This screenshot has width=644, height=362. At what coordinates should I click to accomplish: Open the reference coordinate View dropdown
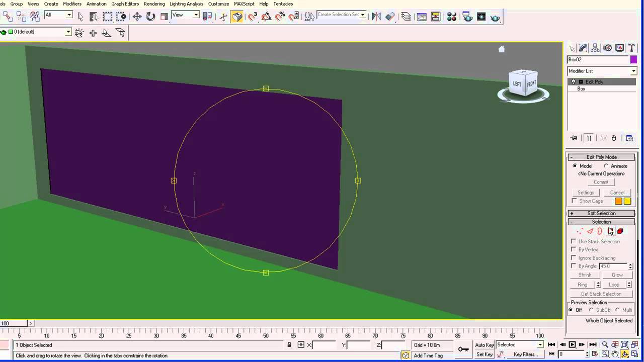pyautogui.click(x=185, y=15)
